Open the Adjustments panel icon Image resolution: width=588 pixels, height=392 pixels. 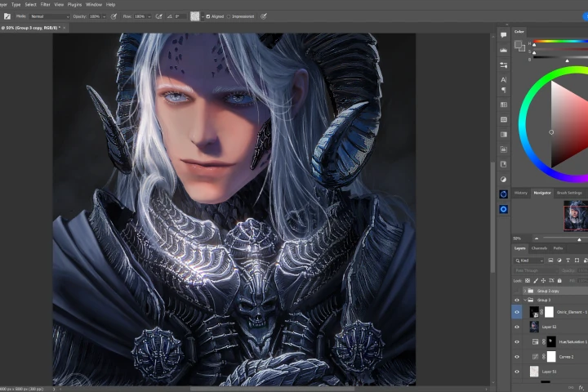point(504,180)
